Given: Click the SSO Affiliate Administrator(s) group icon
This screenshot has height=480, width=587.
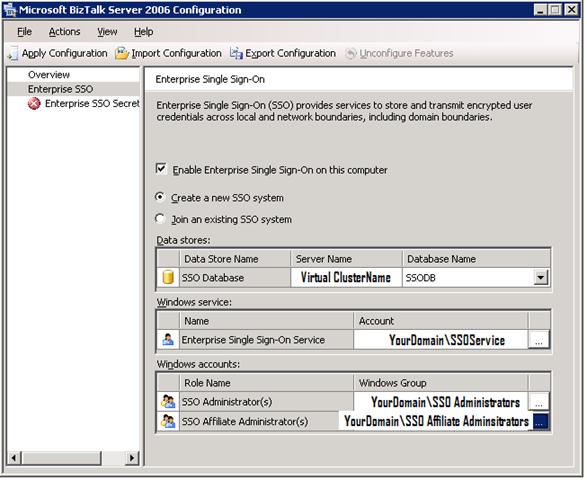Looking at the screenshot, I should [x=168, y=422].
